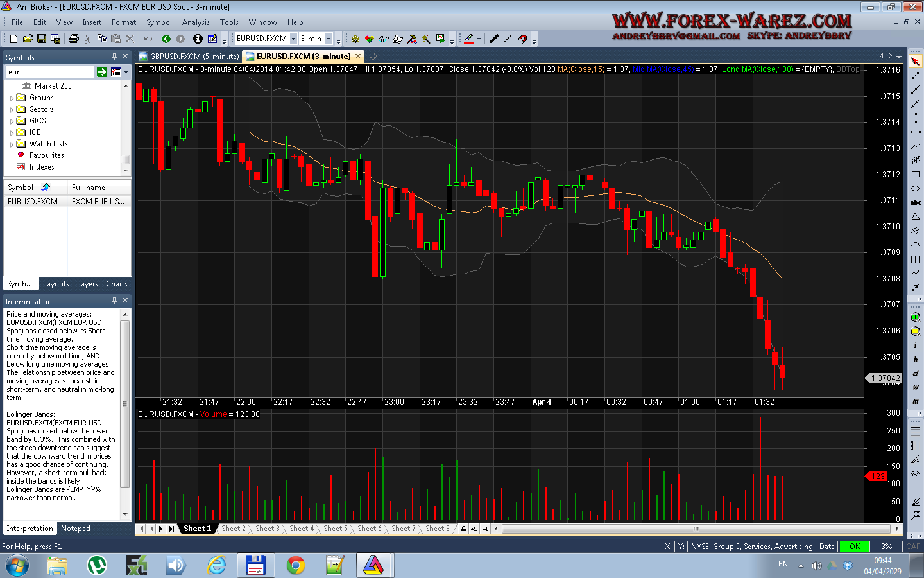Toggle the pin on Symbols panel
This screenshot has height=578, width=924.
pos(114,57)
